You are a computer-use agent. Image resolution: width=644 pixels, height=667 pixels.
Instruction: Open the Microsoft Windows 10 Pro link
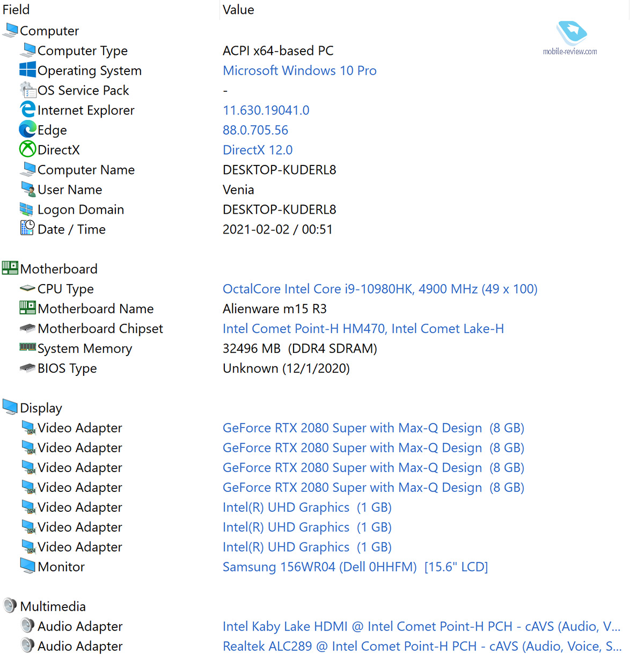(x=299, y=70)
